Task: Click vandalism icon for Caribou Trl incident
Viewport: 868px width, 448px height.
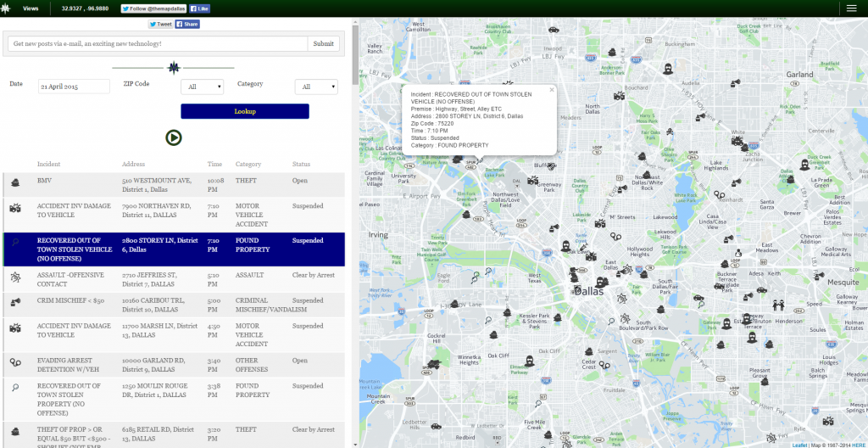Action: pos(15,302)
